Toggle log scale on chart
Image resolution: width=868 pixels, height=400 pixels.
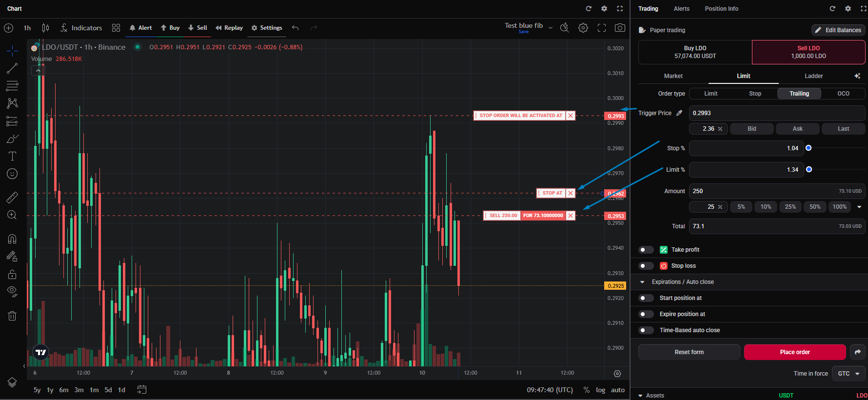click(x=601, y=390)
